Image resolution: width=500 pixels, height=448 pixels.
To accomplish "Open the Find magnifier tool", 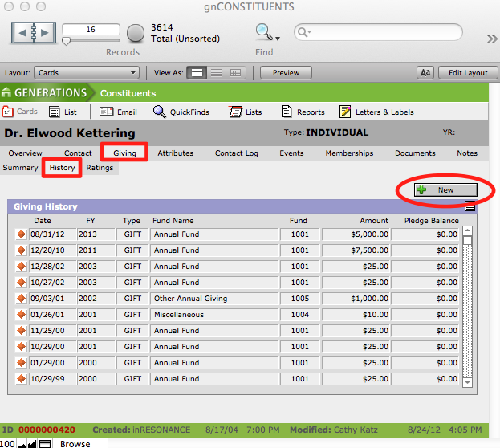I will [x=263, y=32].
